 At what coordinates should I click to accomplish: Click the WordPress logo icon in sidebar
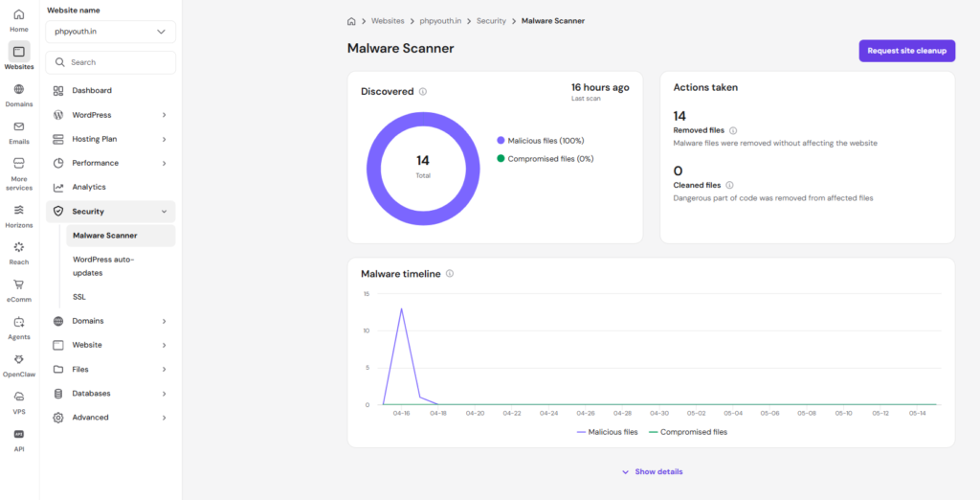coord(58,115)
